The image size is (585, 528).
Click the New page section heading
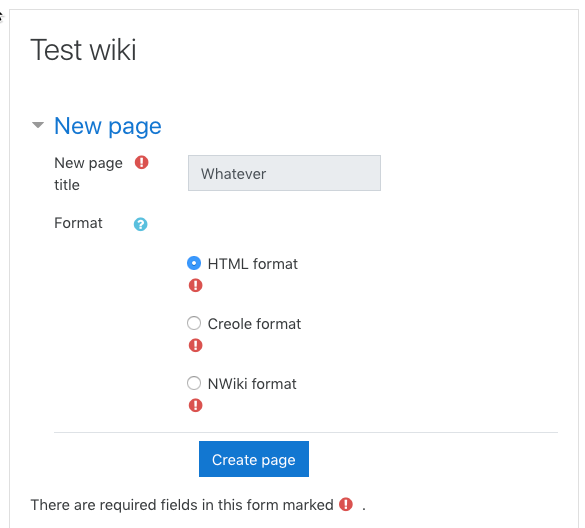(108, 126)
